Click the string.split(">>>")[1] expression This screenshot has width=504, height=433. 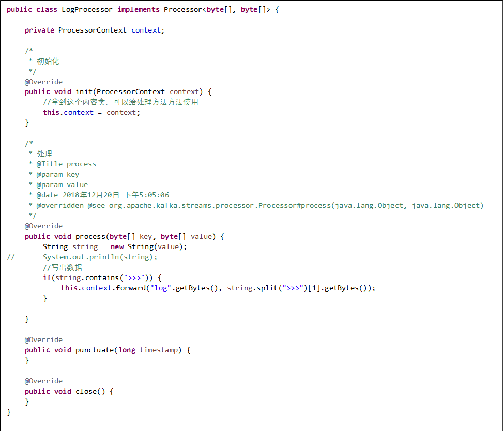pyautogui.click(x=273, y=288)
